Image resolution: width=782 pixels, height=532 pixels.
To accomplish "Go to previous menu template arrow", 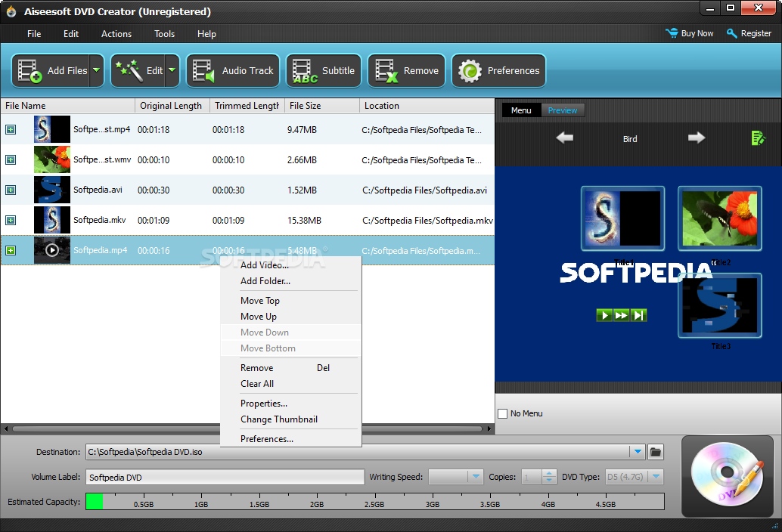I will (564, 138).
